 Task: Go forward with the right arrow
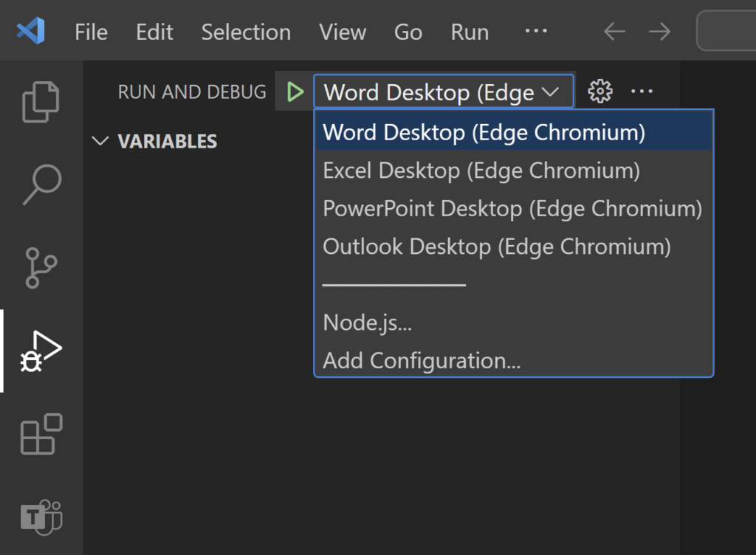click(x=659, y=32)
